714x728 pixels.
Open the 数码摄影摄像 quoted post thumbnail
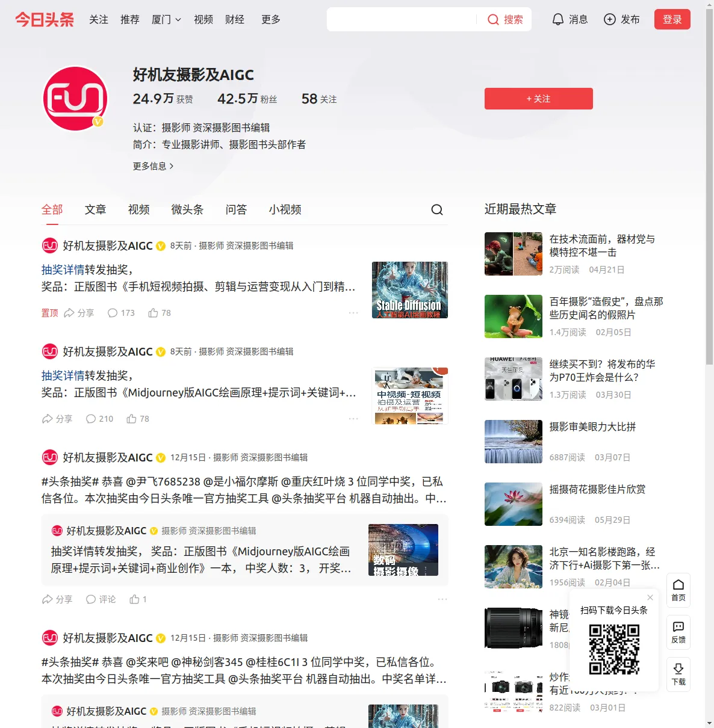[x=403, y=550]
